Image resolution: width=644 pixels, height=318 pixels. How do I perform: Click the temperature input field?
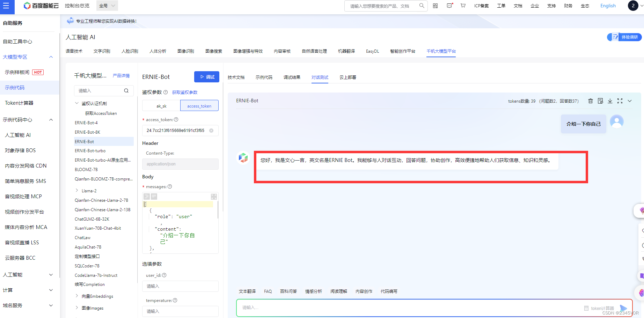(180, 311)
